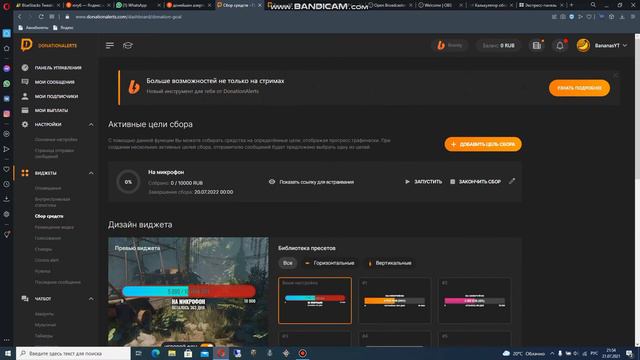This screenshot has height=360, width=640.
Task: Open the Opera sidebar WhatsApp icon
Action: click(x=7, y=83)
